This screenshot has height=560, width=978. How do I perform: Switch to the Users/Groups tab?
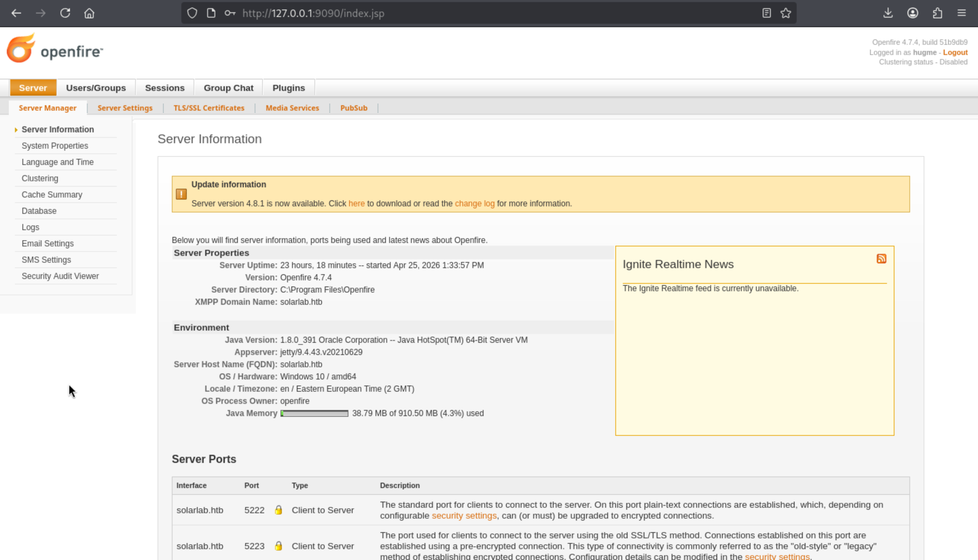pos(96,88)
